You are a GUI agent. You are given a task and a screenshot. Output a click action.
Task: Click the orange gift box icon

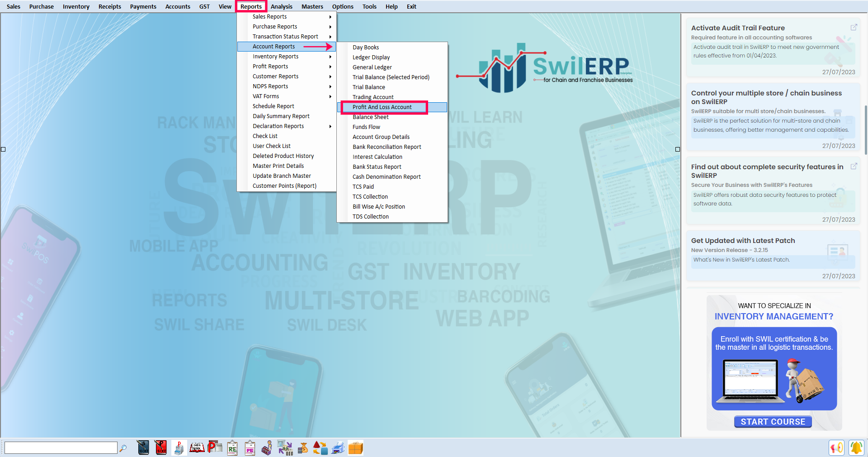click(355, 447)
